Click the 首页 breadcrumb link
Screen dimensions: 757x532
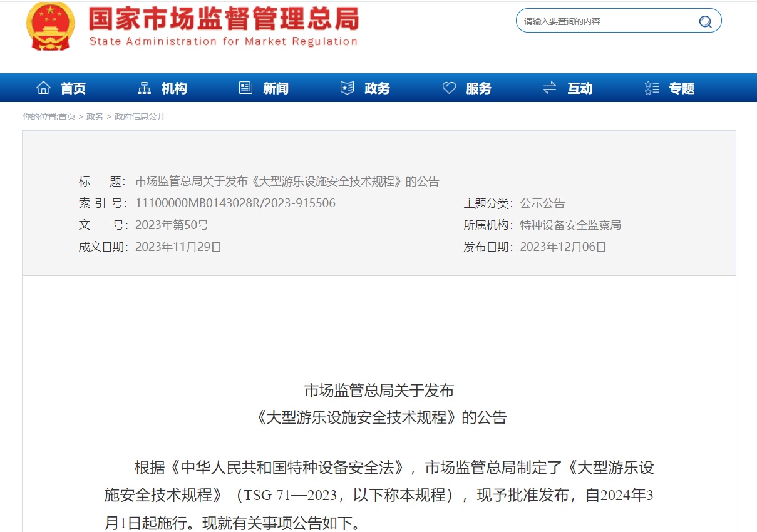(x=67, y=116)
